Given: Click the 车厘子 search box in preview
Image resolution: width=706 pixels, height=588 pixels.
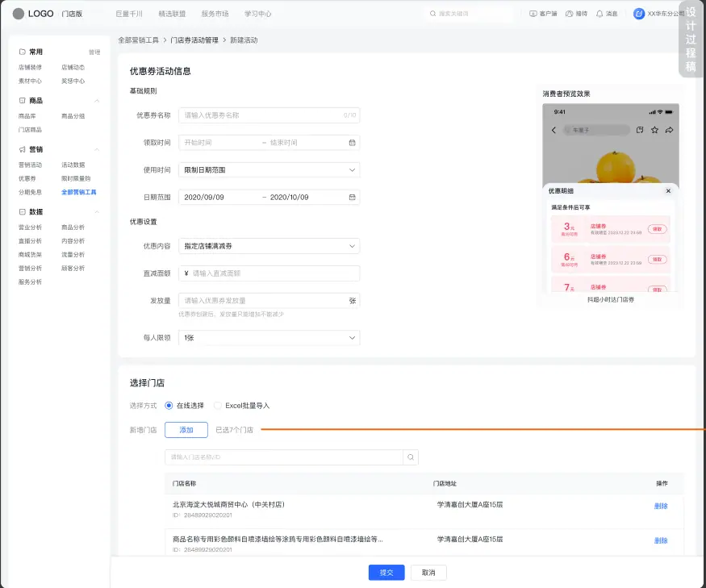Looking at the screenshot, I should pyautogui.click(x=596, y=130).
